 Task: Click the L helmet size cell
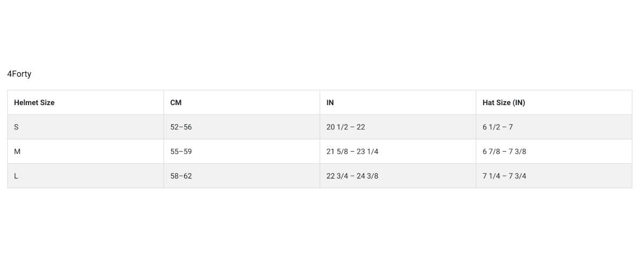coord(16,176)
